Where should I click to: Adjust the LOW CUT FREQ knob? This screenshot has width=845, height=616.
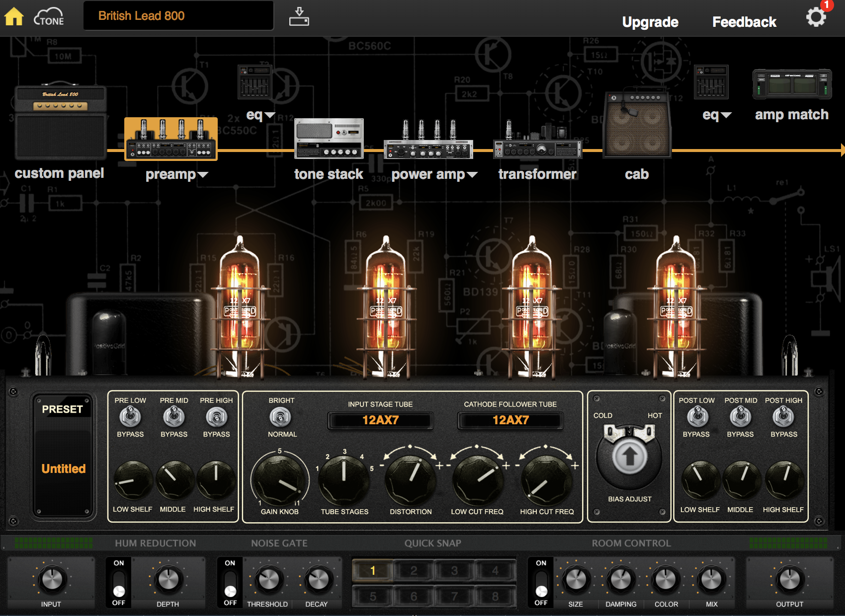pyautogui.click(x=477, y=481)
